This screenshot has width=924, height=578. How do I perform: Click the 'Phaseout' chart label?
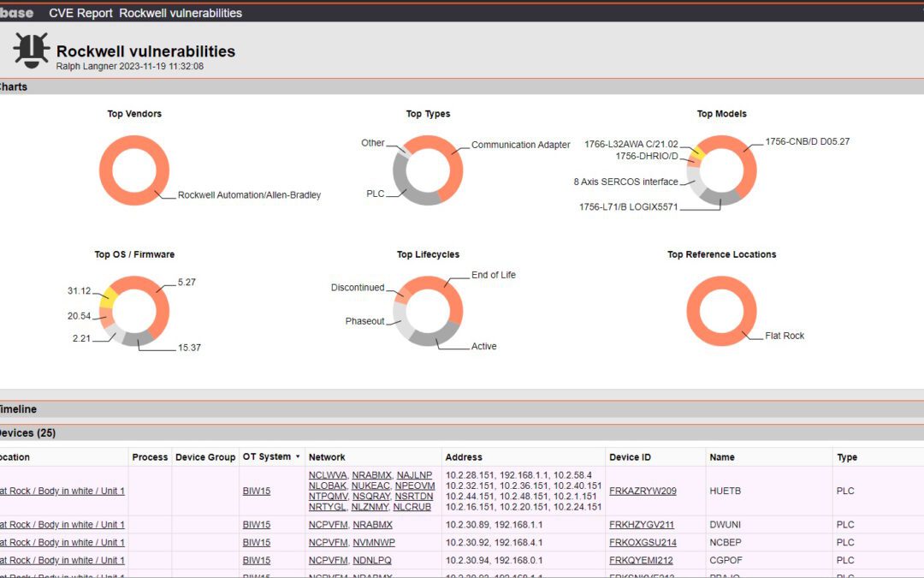pos(364,321)
